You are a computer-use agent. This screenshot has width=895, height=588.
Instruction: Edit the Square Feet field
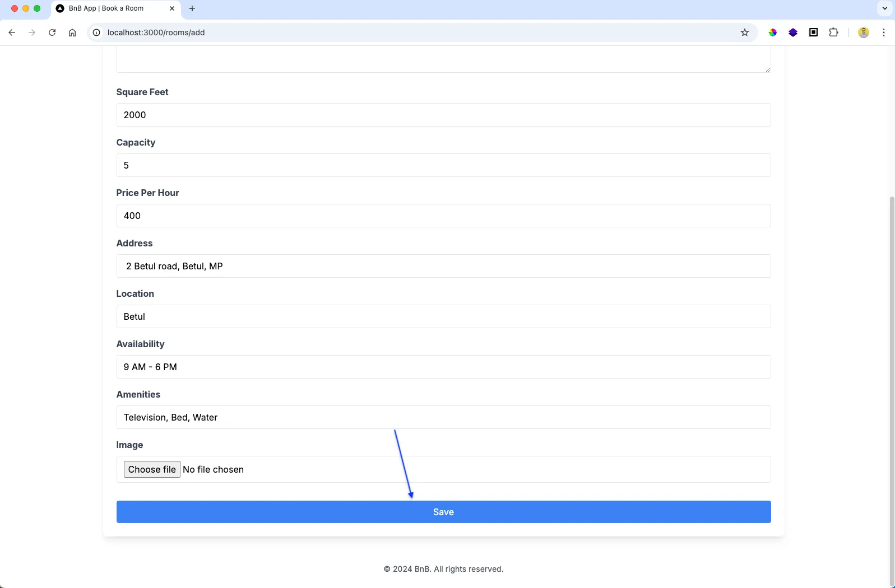click(443, 115)
